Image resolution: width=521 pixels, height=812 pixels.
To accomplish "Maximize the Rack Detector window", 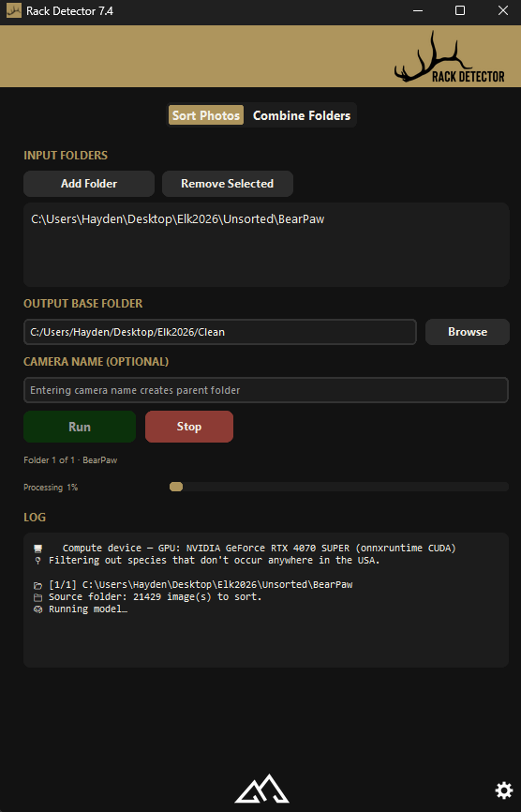I will click(459, 10).
